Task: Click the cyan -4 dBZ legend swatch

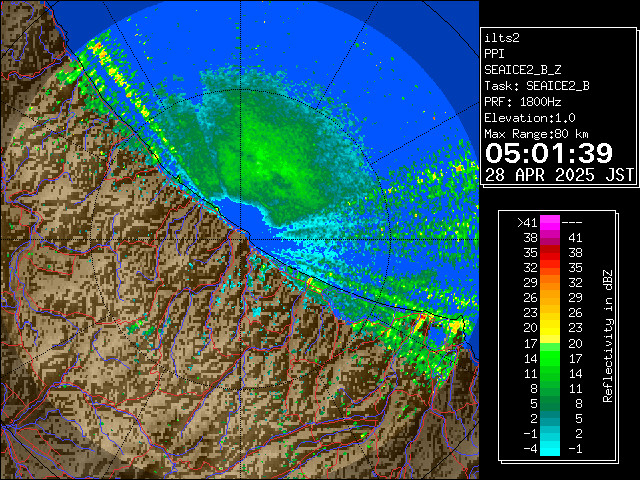Action: tap(549, 448)
